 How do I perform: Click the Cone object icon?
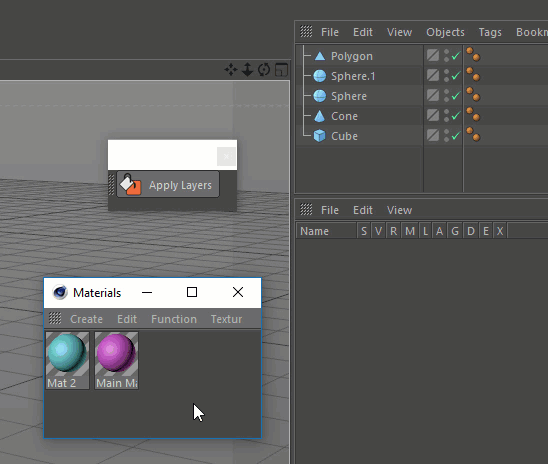(x=319, y=116)
